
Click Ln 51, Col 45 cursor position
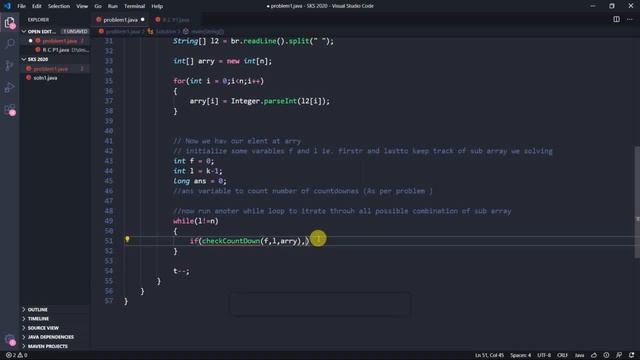pyautogui.click(x=489, y=355)
